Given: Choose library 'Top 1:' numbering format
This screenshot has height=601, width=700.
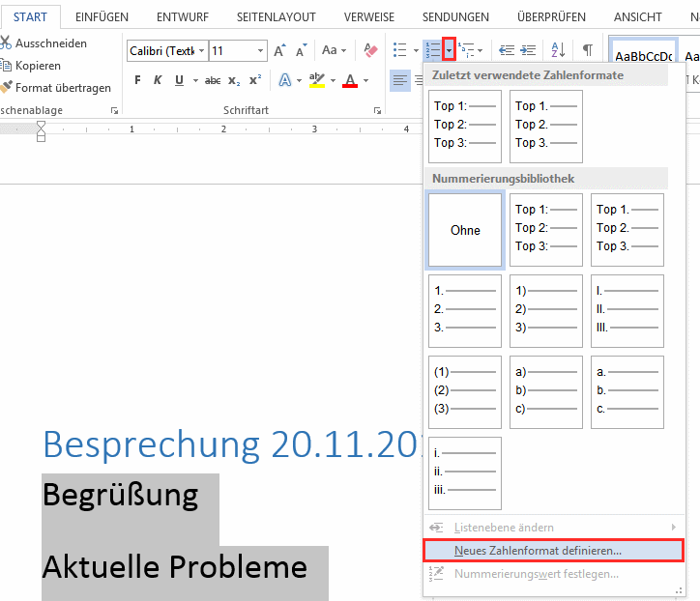Looking at the screenshot, I should coord(546,230).
